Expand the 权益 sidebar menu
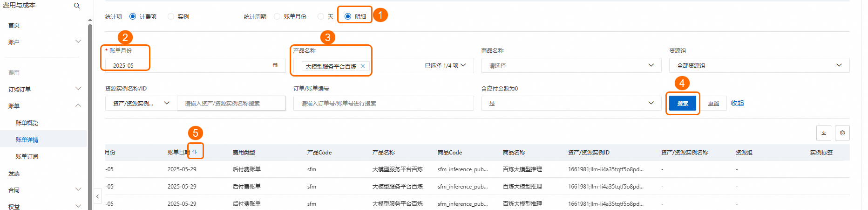Image resolution: width=868 pixels, height=210 pixels. click(78, 206)
